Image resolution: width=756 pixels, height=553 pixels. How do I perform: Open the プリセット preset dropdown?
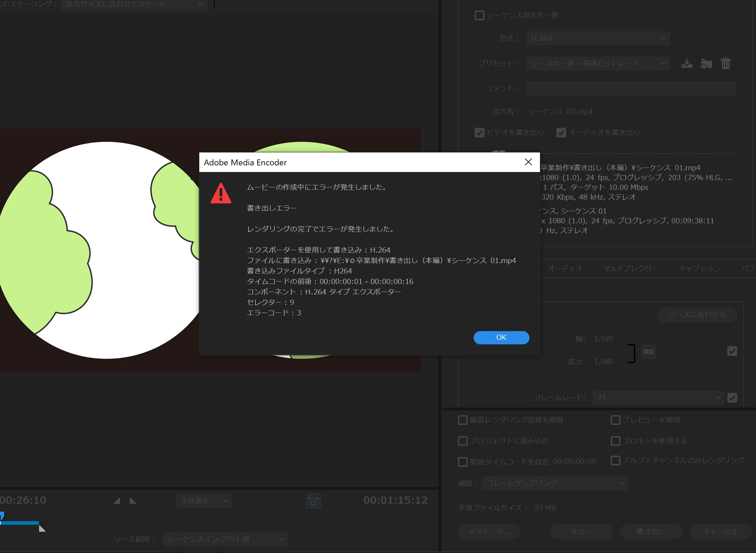(x=598, y=63)
